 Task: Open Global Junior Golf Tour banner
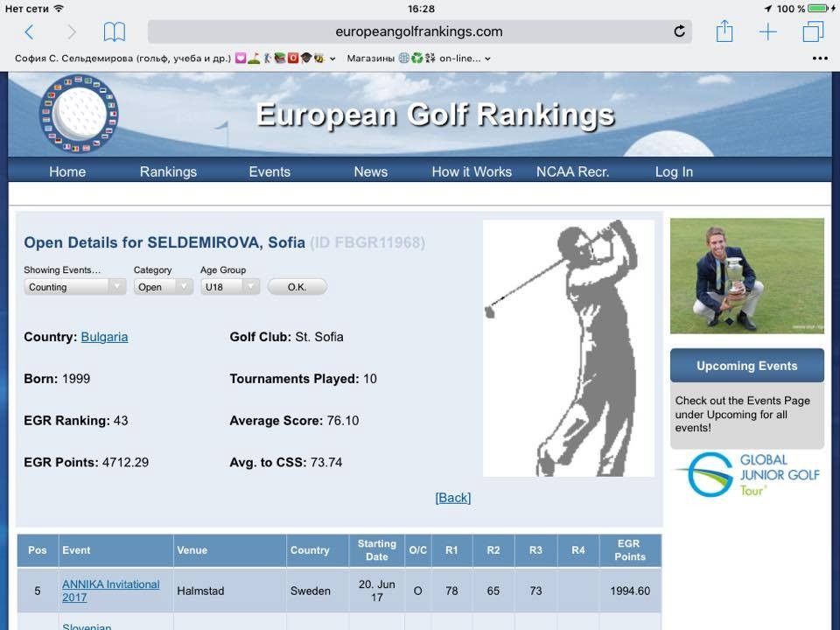coord(746,474)
